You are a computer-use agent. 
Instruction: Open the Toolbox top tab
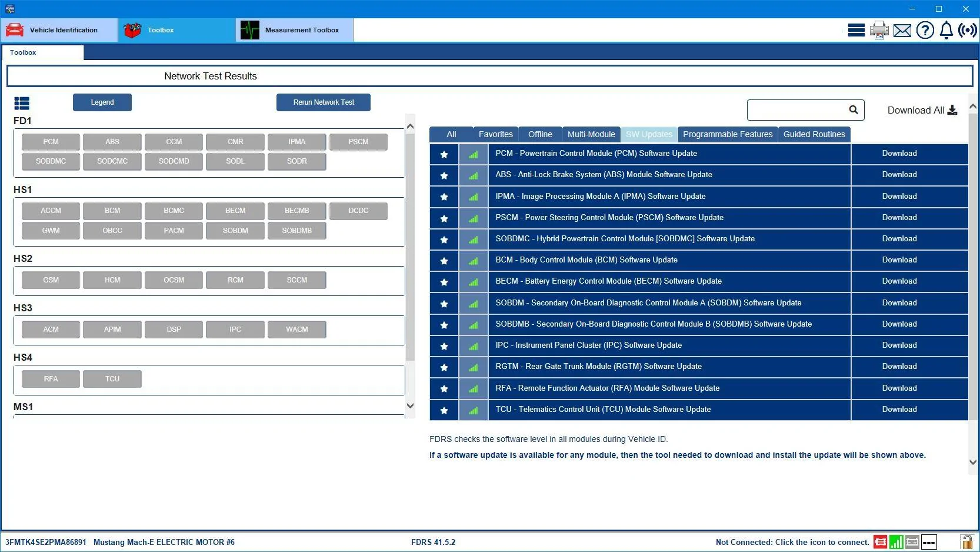point(176,30)
